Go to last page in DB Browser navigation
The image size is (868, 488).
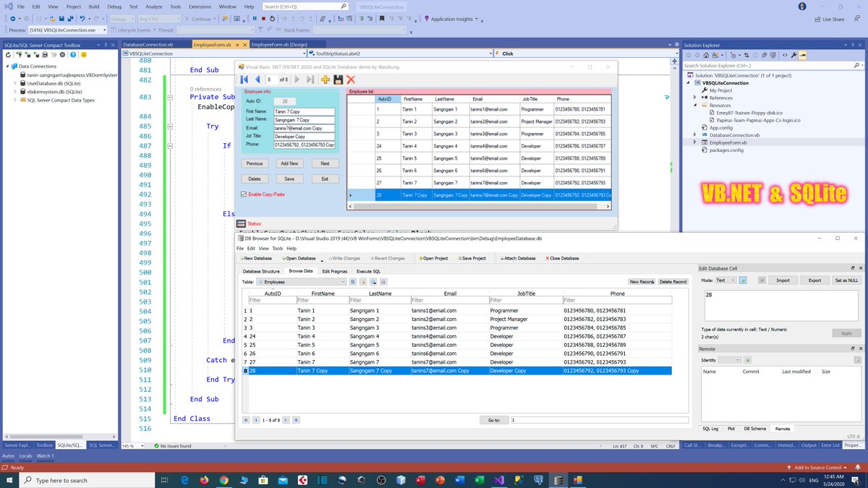(296, 419)
